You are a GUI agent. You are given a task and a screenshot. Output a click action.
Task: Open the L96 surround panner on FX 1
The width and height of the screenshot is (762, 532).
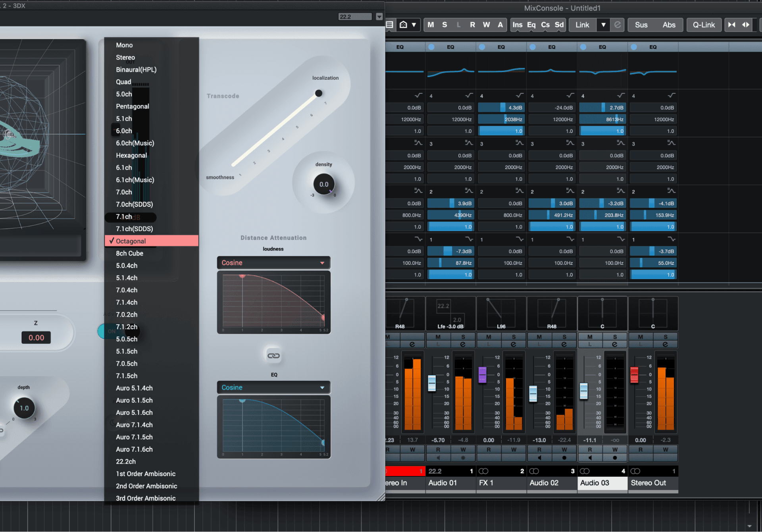(x=501, y=313)
